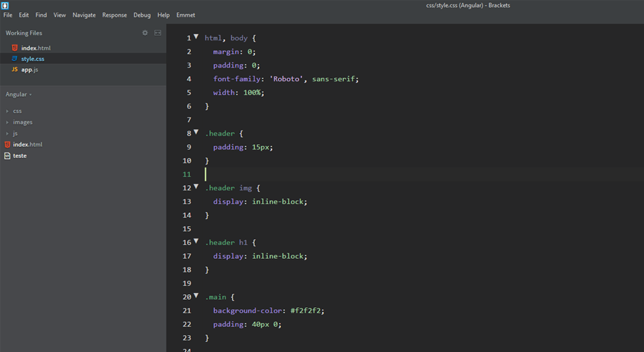
Task: Expand the css folder in tree
Action: point(17,111)
